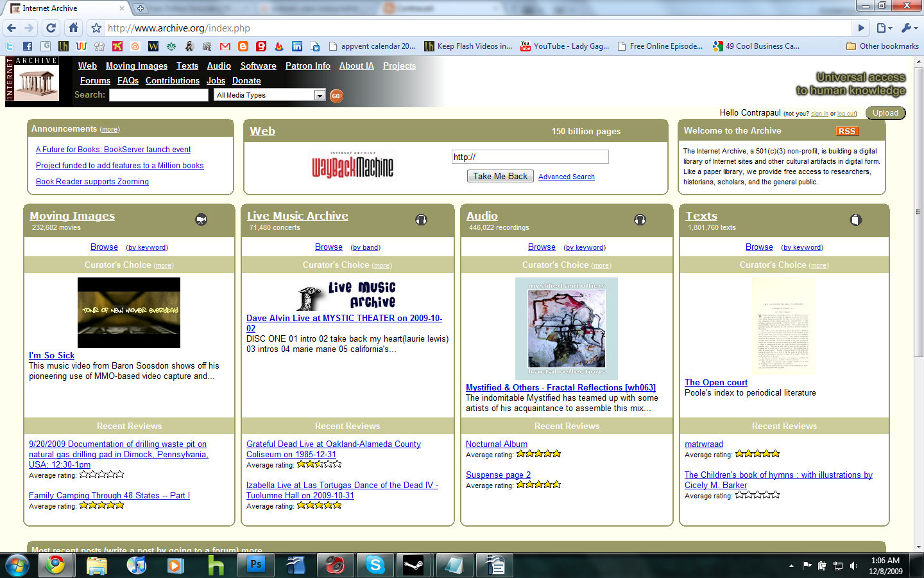This screenshot has width=924, height=578.
Task: Open the Texts menu item
Action: (x=187, y=66)
